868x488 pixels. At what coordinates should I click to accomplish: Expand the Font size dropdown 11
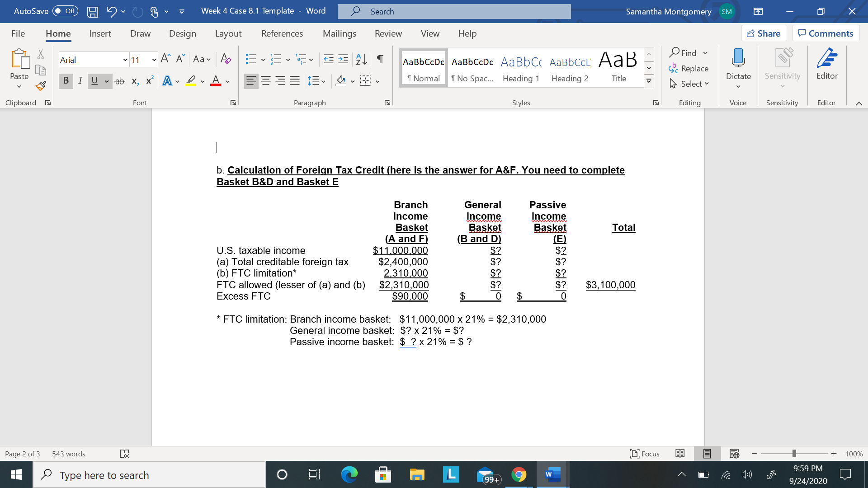154,60
